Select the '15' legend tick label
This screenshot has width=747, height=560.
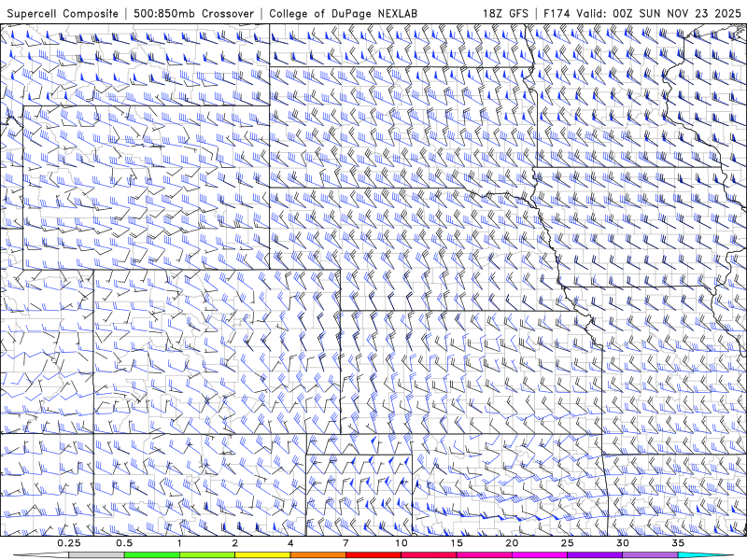[x=457, y=543]
